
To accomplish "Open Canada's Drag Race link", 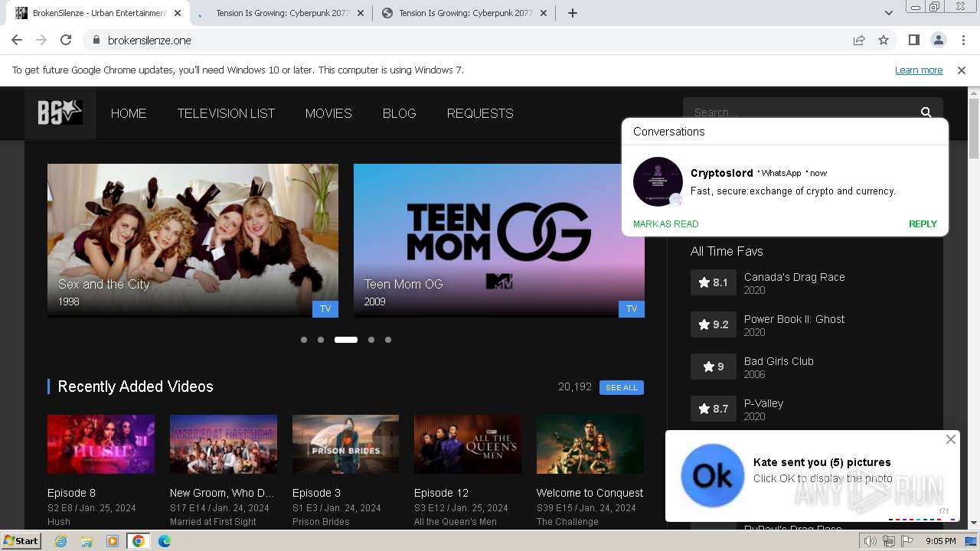I will pyautogui.click(x=795, y=277).
